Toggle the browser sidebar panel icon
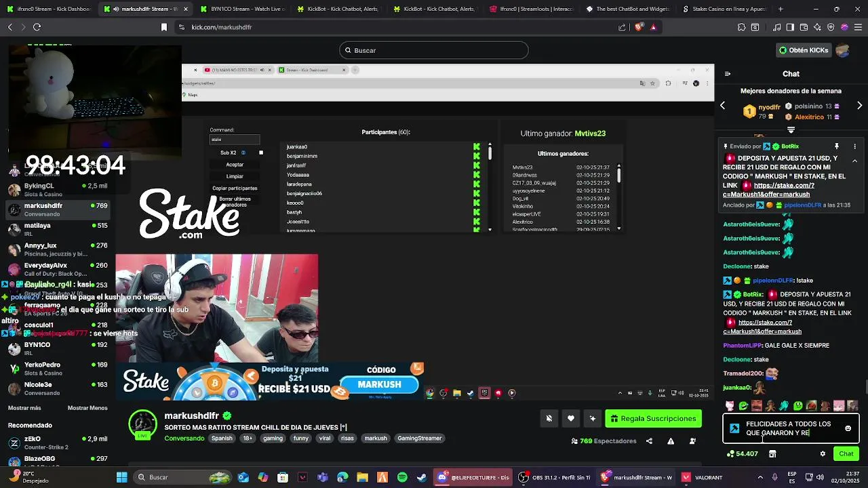Viewport: 868px width, 488px height. (790, 27)
